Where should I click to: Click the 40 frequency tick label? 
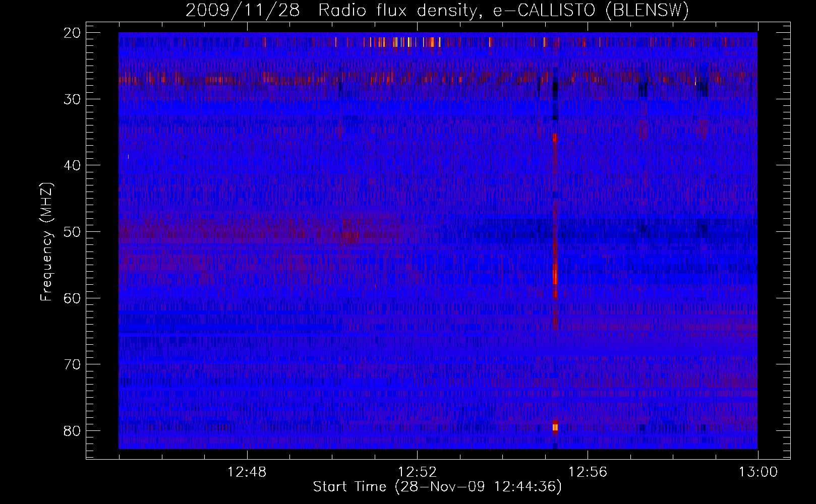pyautogui.click(x=73, y=165)
